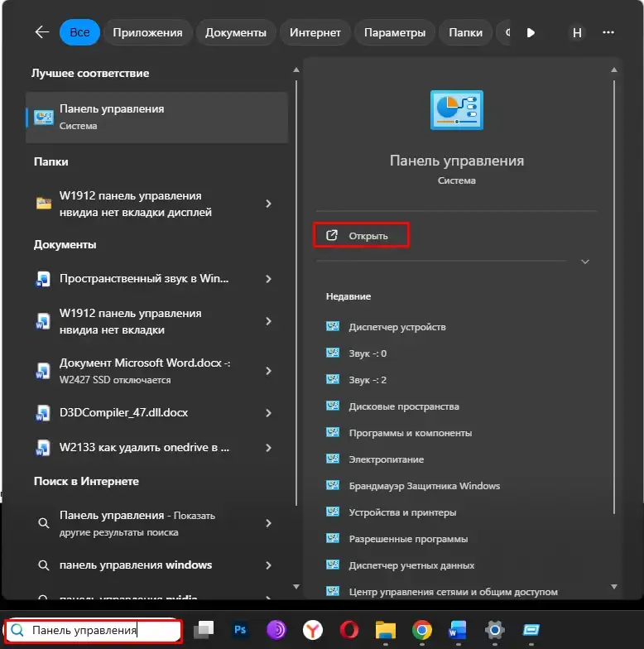Open recent Разрешенные программы

[x=408, y=539]
